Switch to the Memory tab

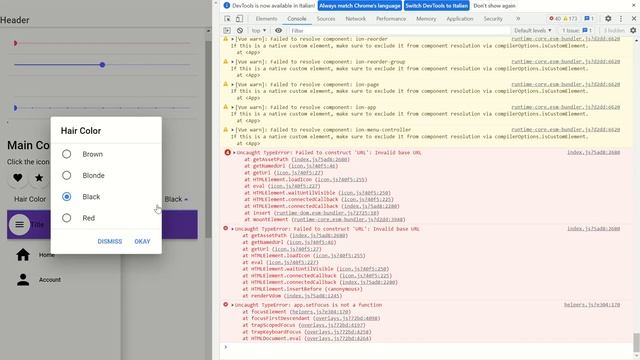pos(426,19)
